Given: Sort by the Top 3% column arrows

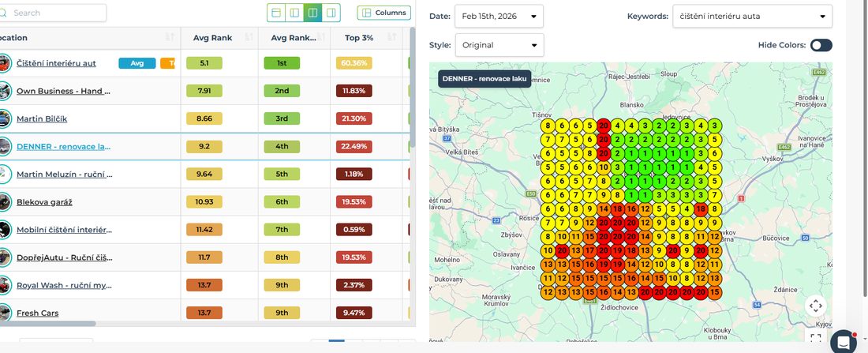Looking at the screenshot, I should coord(392,38).
